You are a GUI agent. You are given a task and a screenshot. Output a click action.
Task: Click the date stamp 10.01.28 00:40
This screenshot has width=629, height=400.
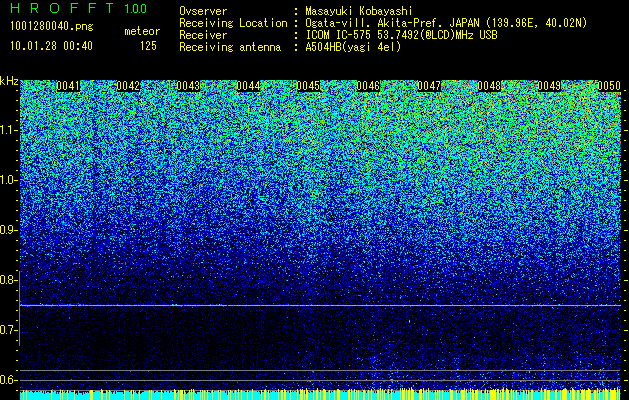52,46
